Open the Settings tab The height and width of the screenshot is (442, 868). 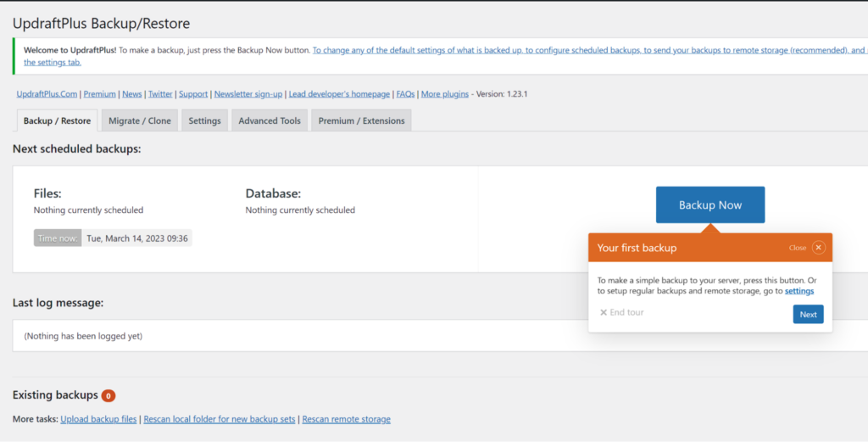click(x=204, y=120)
